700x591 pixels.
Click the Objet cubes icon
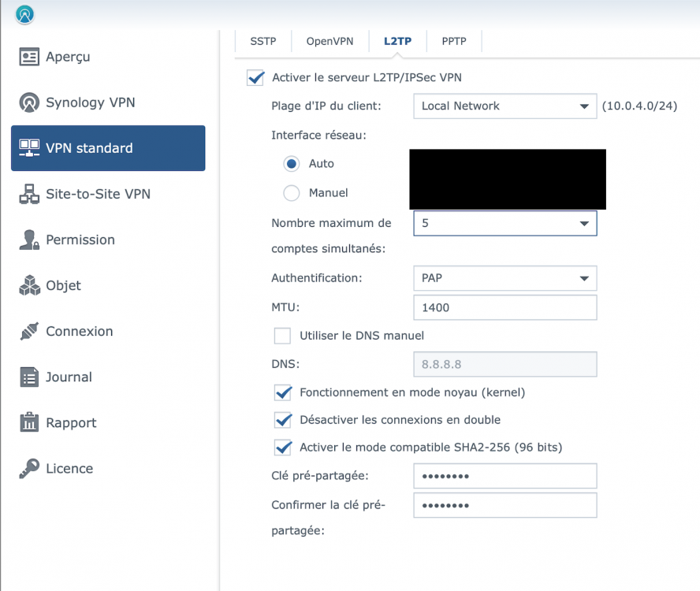(29, 285)
